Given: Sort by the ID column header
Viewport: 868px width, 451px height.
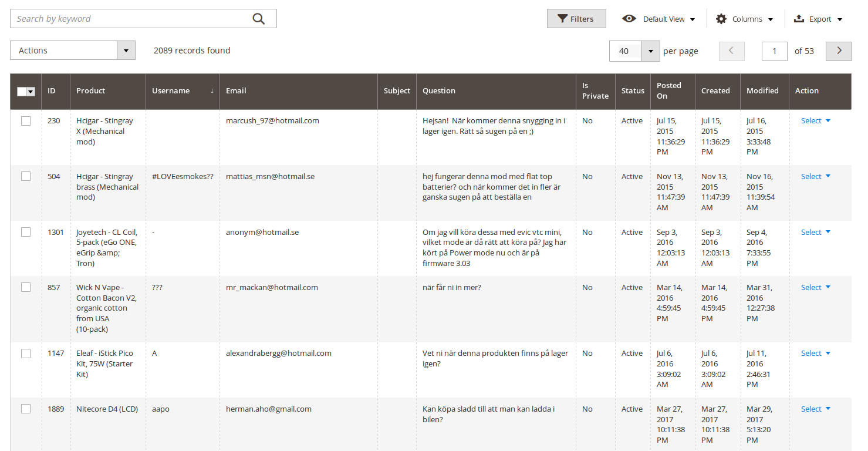Looking at the screenshot, I should 56,91.
